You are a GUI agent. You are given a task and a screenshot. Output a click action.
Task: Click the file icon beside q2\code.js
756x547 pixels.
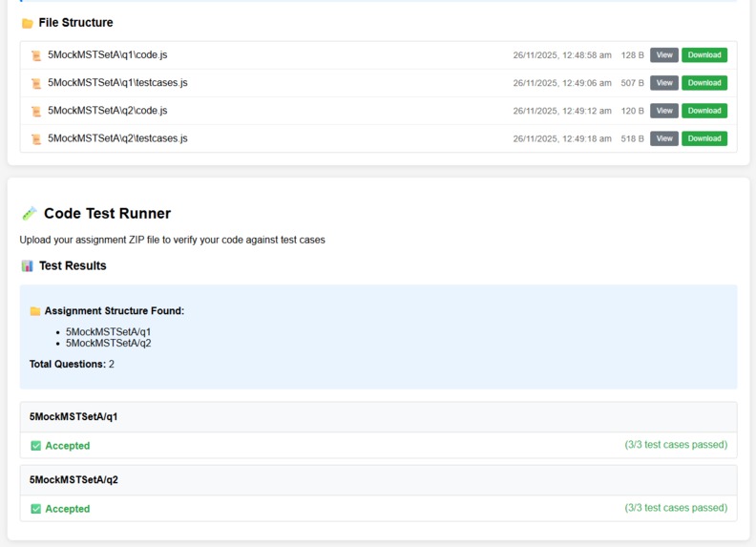click(x=36, y=112)
